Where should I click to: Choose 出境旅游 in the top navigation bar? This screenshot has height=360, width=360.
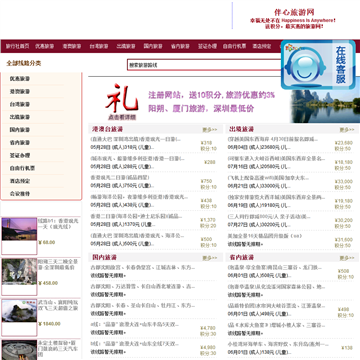(x=126, y=46)
